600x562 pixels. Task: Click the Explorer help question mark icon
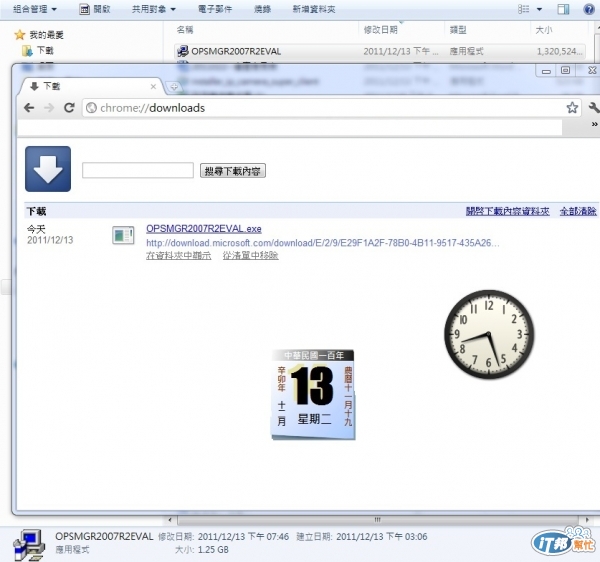(589, 9)
